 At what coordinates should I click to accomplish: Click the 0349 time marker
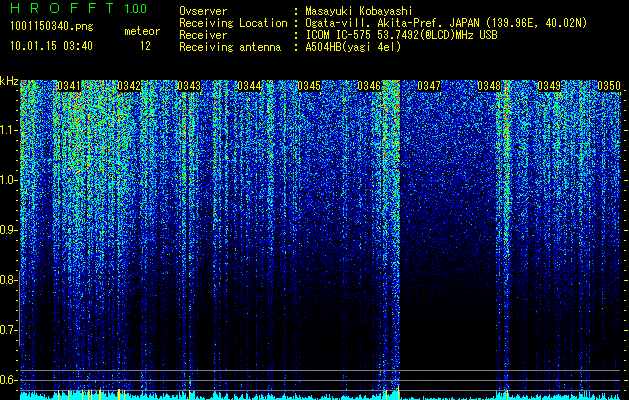pyautogui.click(x=549, y=86)
